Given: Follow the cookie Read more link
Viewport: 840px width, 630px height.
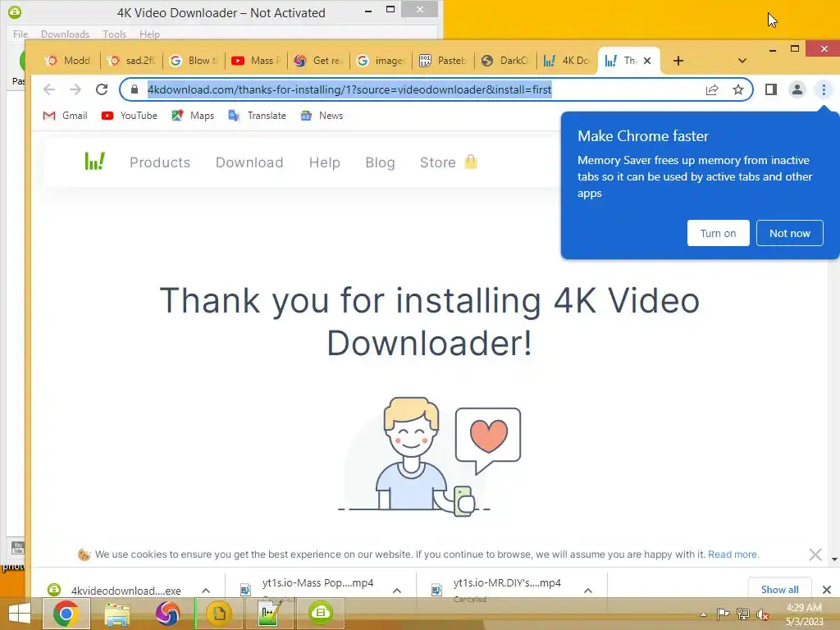Looking at the screenshot, I should pos(733,555).
